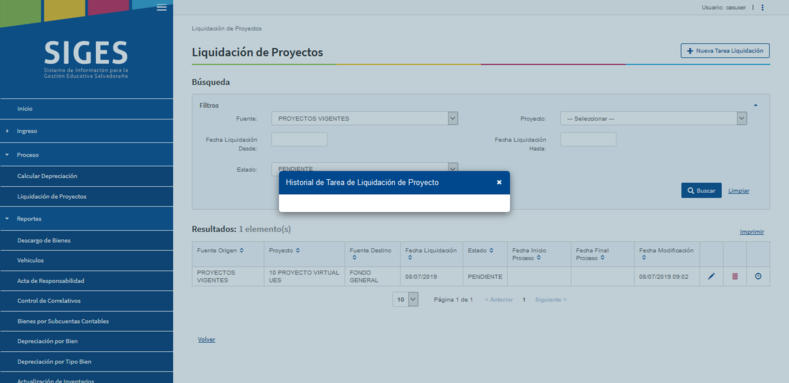
Task: Sort by Proyecto column arrows
Action: tap(297, 250)
